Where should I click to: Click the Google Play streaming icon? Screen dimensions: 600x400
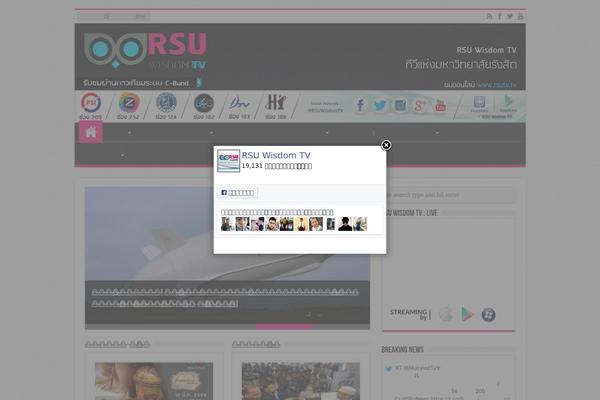click(x=467, y=314)
